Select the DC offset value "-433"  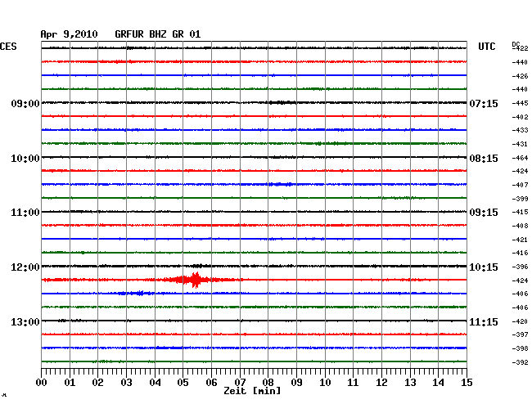[x=520, y=130]
